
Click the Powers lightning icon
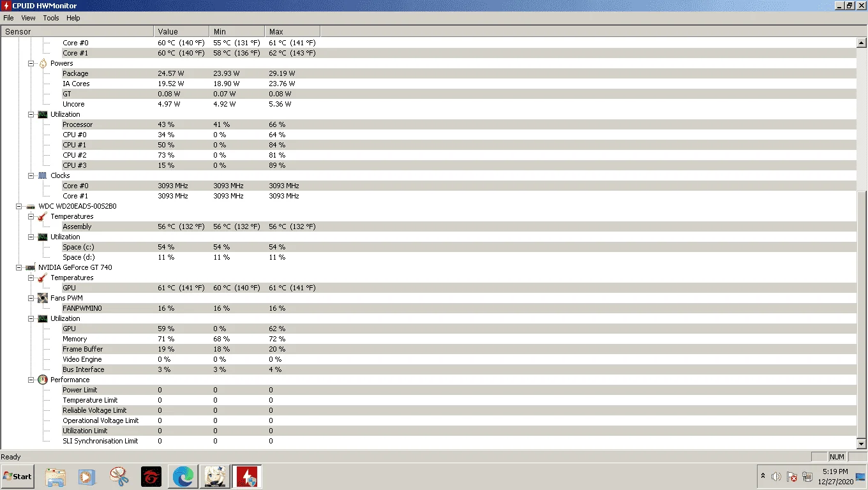43,63
